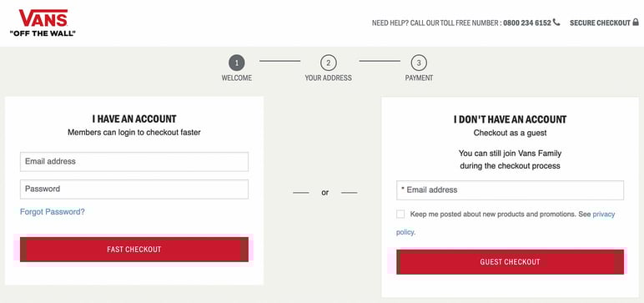Image resolution: width=644 pixels, height=303 pixels.
Task: Click the toll free number 0800 234 6152
Action: [527, 23]
